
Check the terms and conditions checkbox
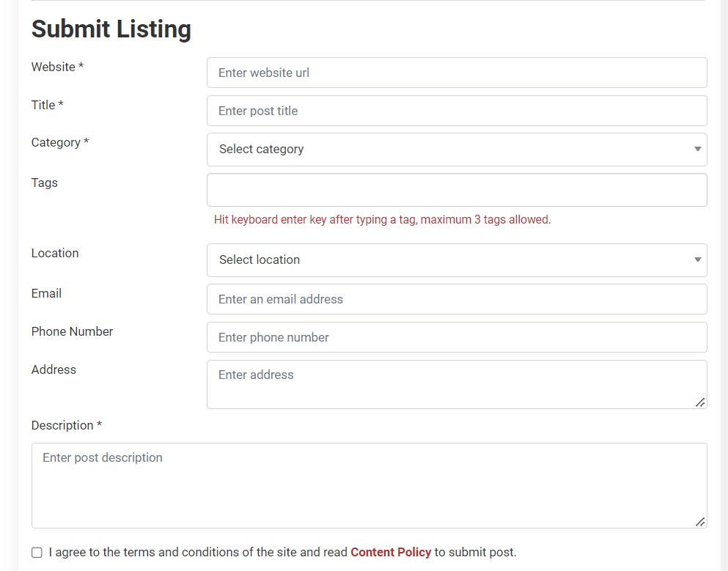(x=37, y=553)
